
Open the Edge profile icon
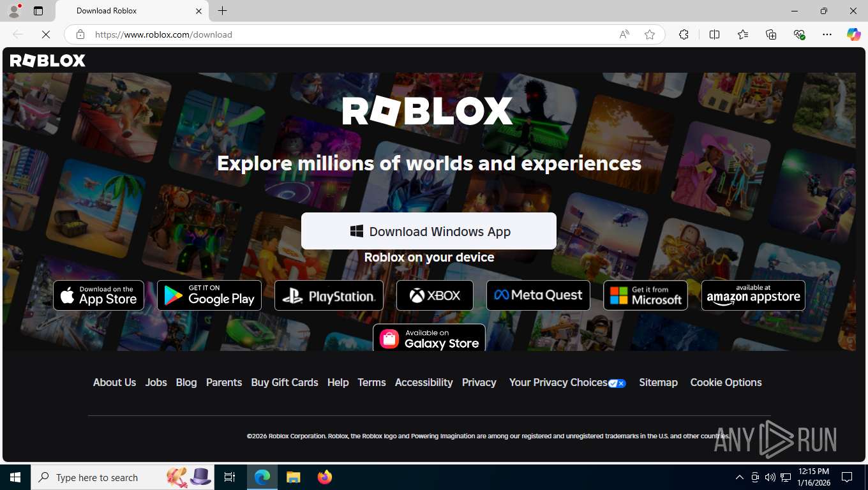pyautogui.click(x=14, y=11)
